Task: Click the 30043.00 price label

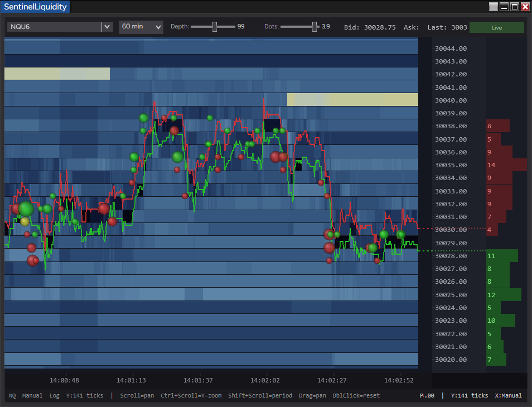Action: pos(451,61)
